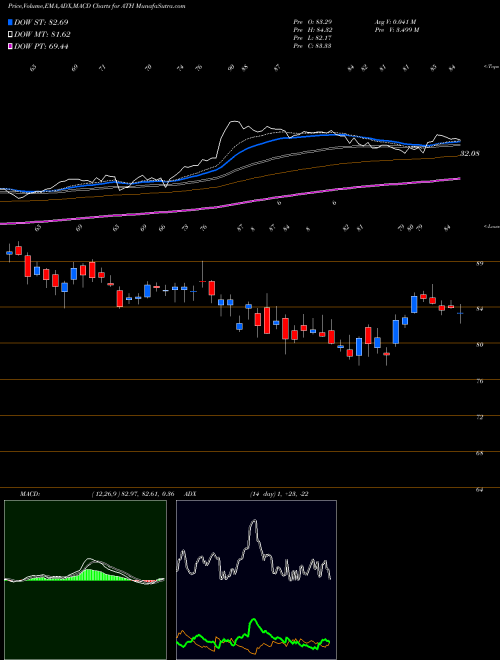Click the 'Pre V: 3.499 M' volume text

pos(396,30)
